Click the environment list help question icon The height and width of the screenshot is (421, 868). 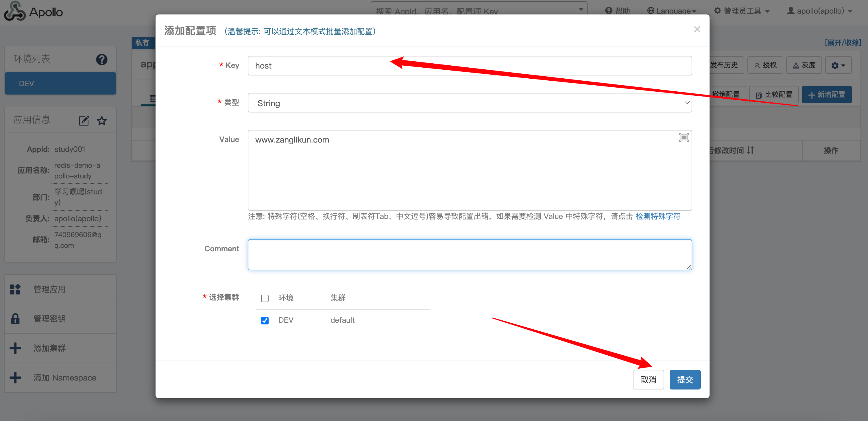101,59
